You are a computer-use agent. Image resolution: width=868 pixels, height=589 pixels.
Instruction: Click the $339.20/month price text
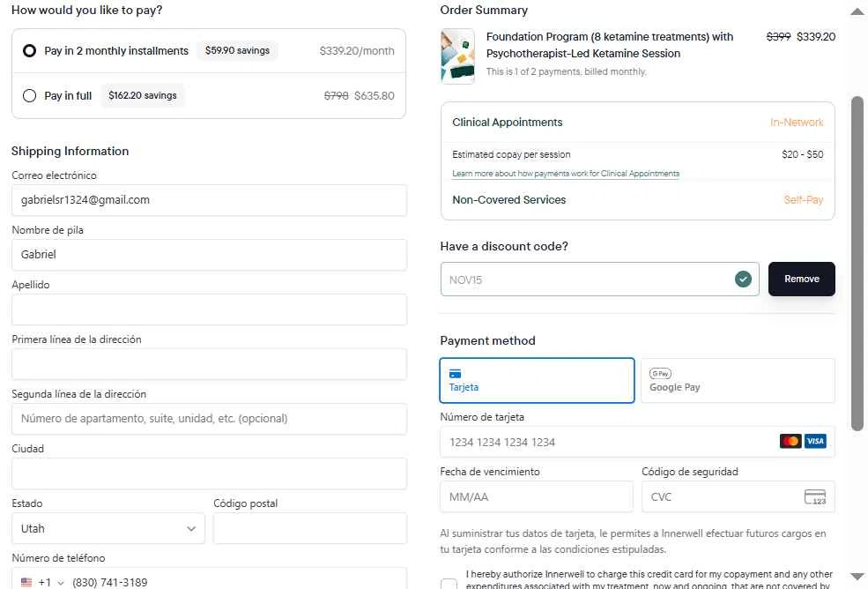click(357, 51)
